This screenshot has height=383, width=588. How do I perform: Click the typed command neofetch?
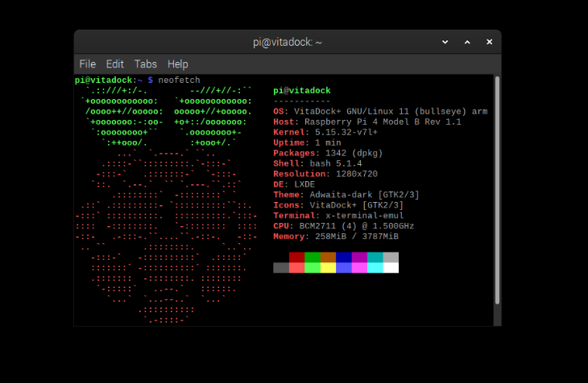(x=179, y=80)
